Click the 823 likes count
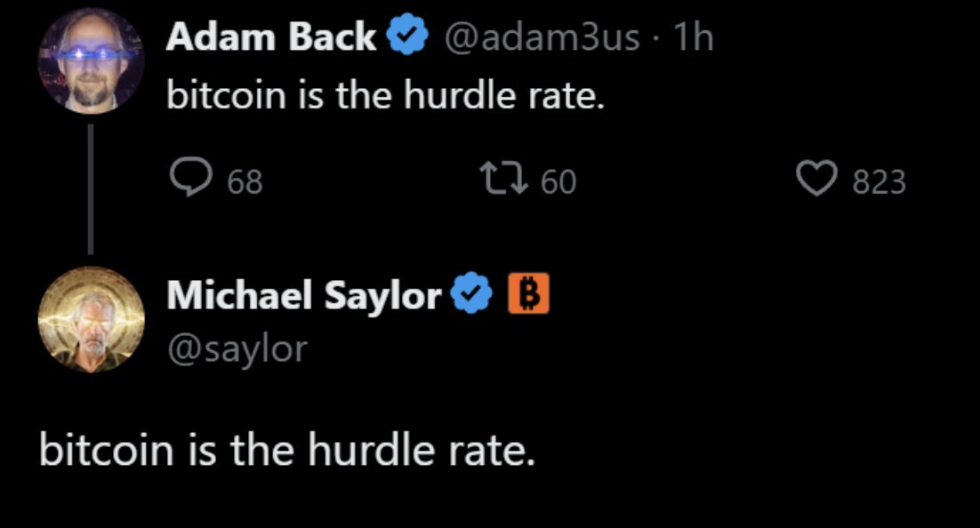The image size is (980, 528). (x=880, y=182)
